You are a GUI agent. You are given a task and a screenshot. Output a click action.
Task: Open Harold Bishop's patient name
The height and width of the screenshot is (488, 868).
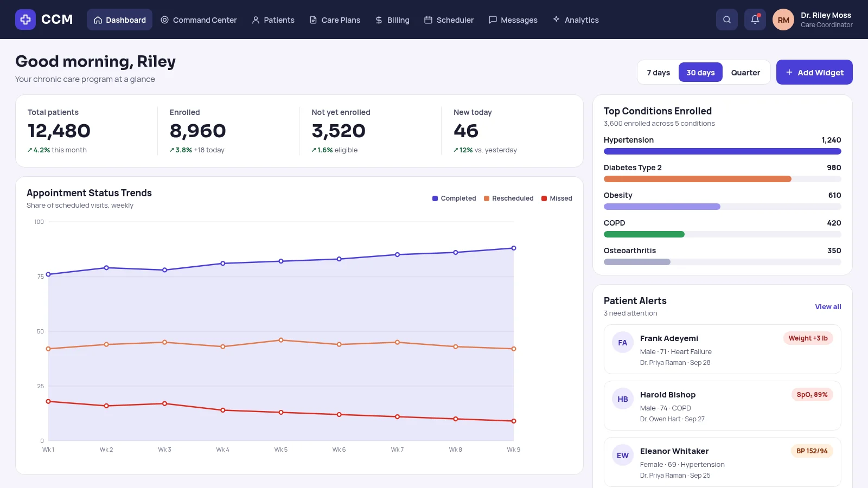(668, 395)
